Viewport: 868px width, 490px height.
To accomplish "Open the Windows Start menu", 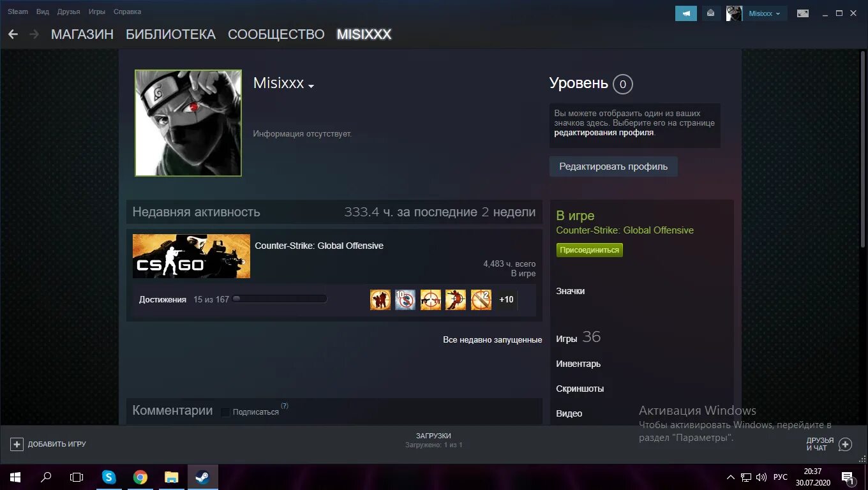I will point(15,477).
